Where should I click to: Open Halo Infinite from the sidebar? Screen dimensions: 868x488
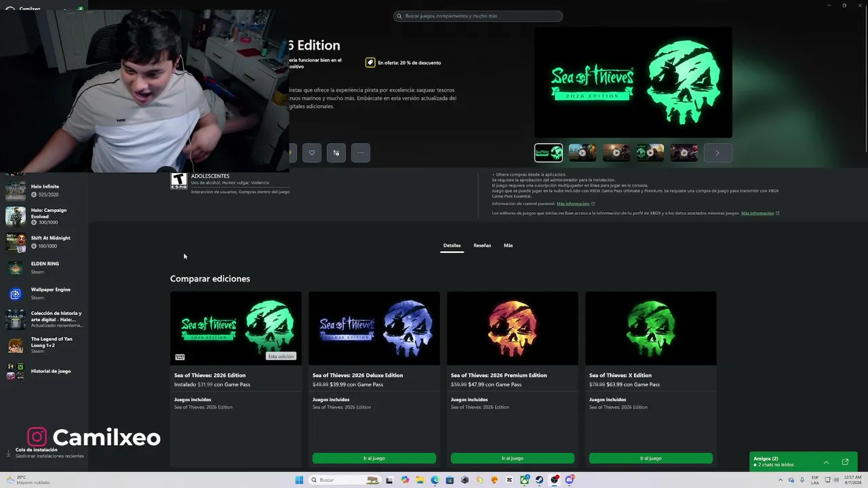(x=44, y=190)
